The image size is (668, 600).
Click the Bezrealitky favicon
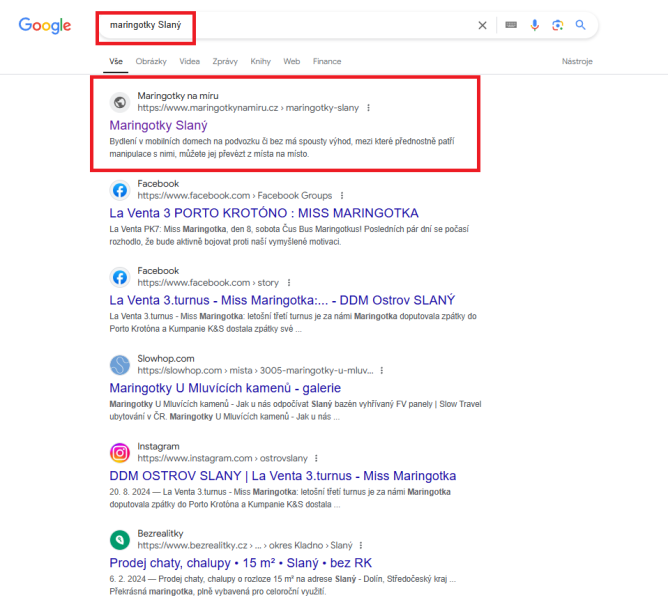click(120, 540)
